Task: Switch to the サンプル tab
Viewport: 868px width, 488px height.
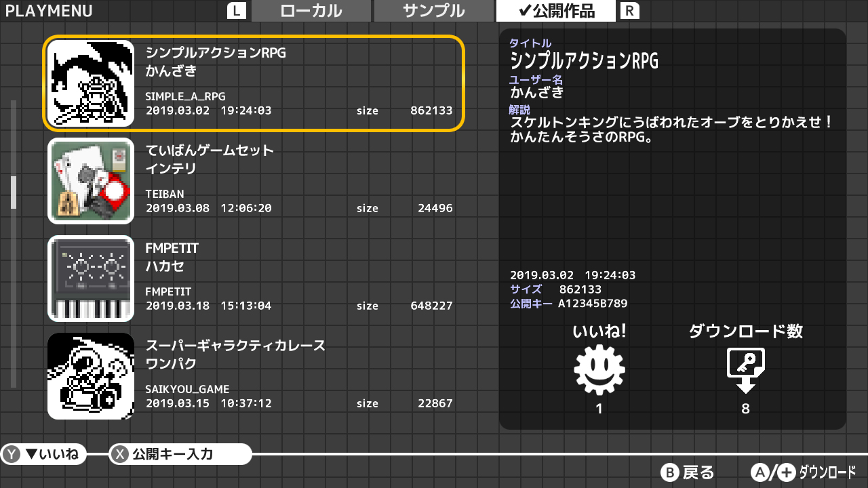Action: click(x=433, y=11)
